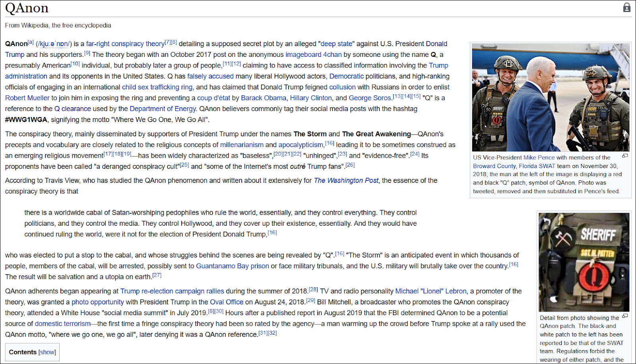Open the Q clearance link
This screenshot has width=636, height=364.
click(x=72, y=108)
